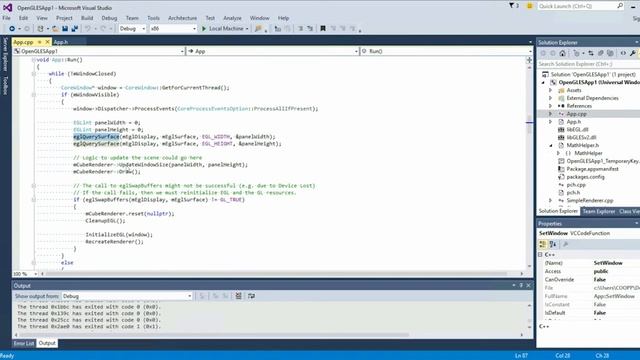Open the Run() member dropdown
Screen dimensions: 640x360
pyautogui.click(x=447, y=51)
